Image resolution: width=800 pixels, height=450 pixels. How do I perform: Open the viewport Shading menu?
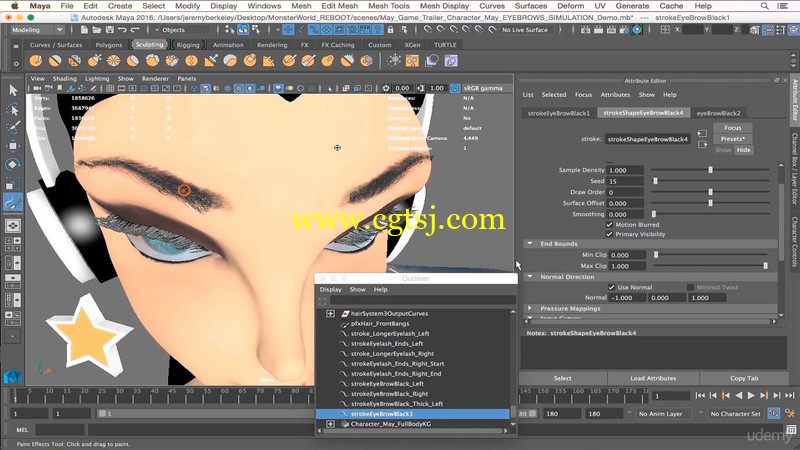64,79
